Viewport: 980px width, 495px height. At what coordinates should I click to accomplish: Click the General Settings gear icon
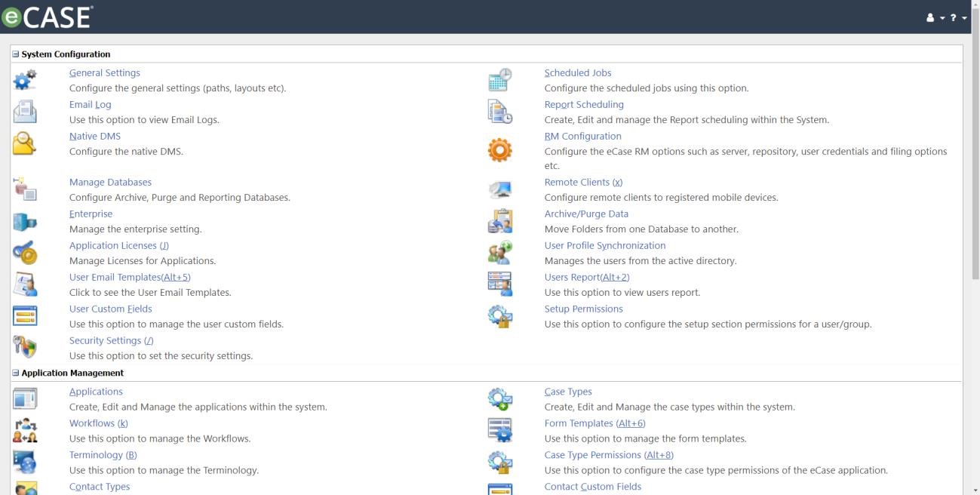[x=25, y=80]
